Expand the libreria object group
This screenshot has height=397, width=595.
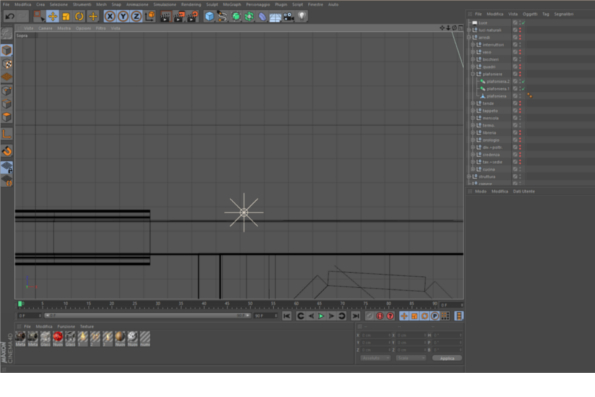pyautogui.click(x=473, y=133)
